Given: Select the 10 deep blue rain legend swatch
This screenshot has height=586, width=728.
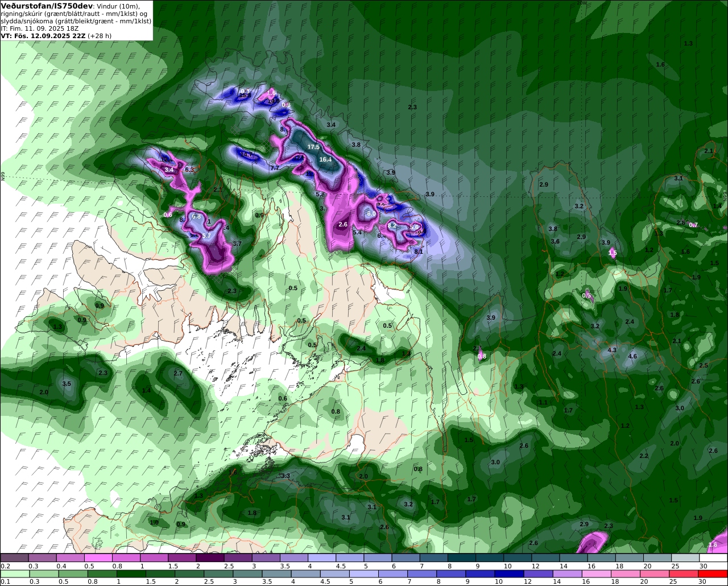Looking at the screenshot, I should 510,574.
